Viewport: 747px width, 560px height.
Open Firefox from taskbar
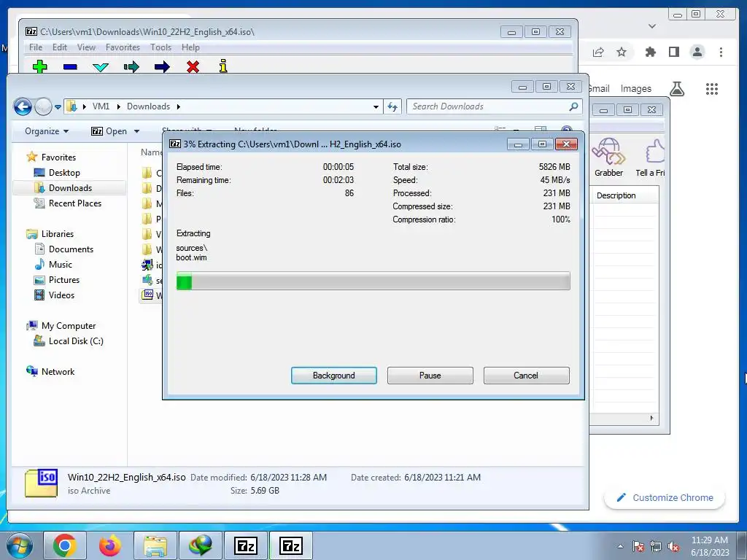(x=110, y=545)
